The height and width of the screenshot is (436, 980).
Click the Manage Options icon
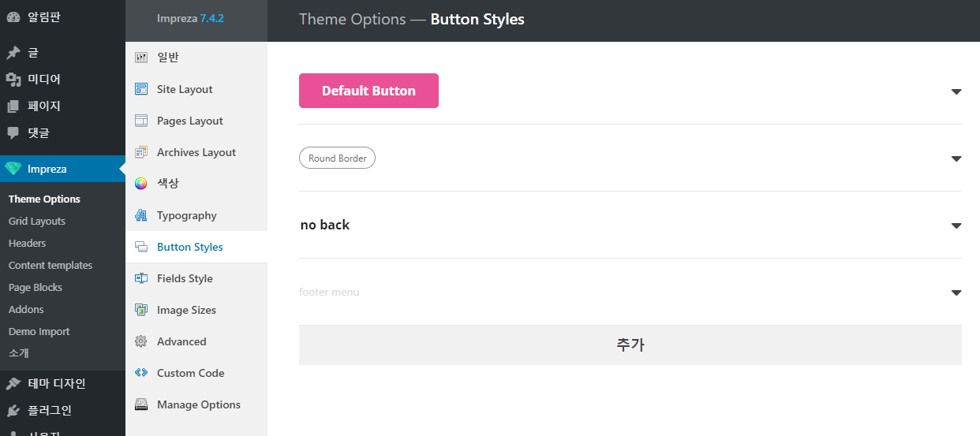[x=141, y=404]
